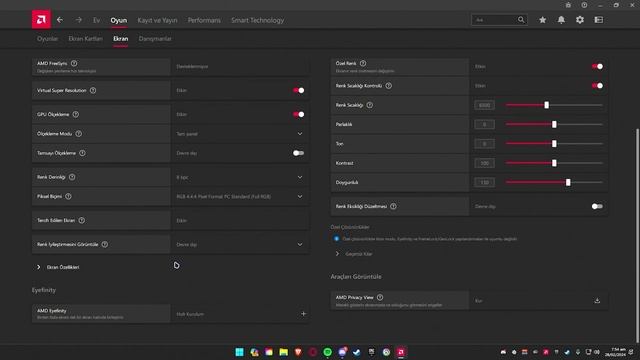Toggle Özel Renk switch
Image resolution: width=640 pixels, height=360 pixels.
click(x=597, y=66)
